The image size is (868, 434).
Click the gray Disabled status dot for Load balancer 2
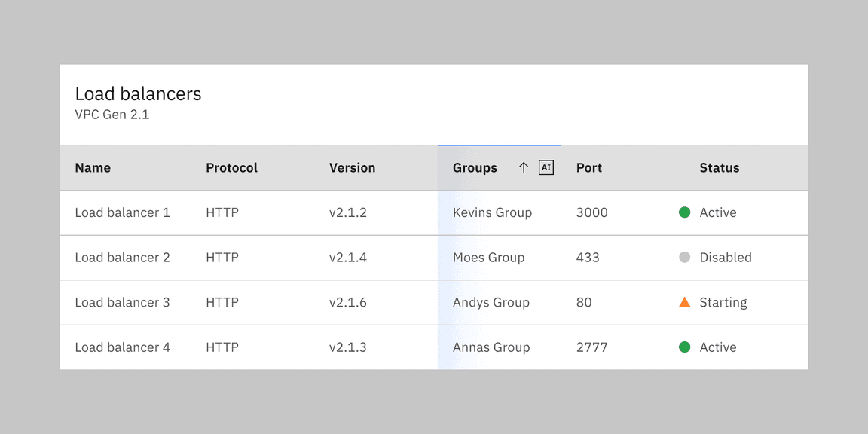685,257
